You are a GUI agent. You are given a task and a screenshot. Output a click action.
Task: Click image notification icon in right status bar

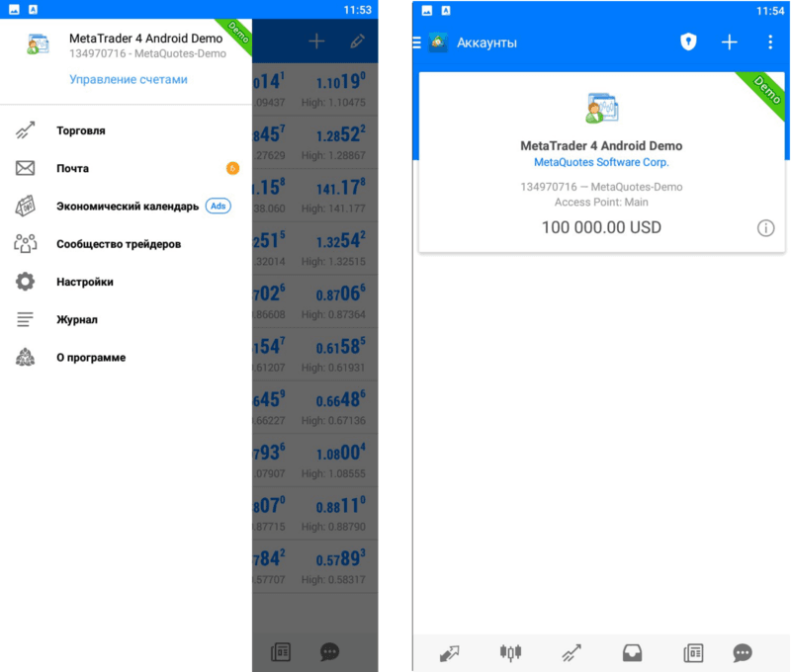pos(427,11)
